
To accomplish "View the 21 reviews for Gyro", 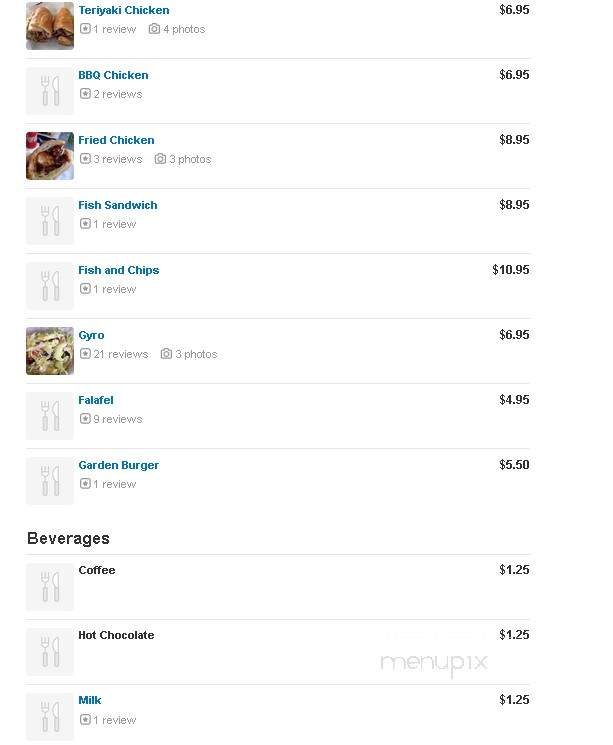I will (121, 354).
